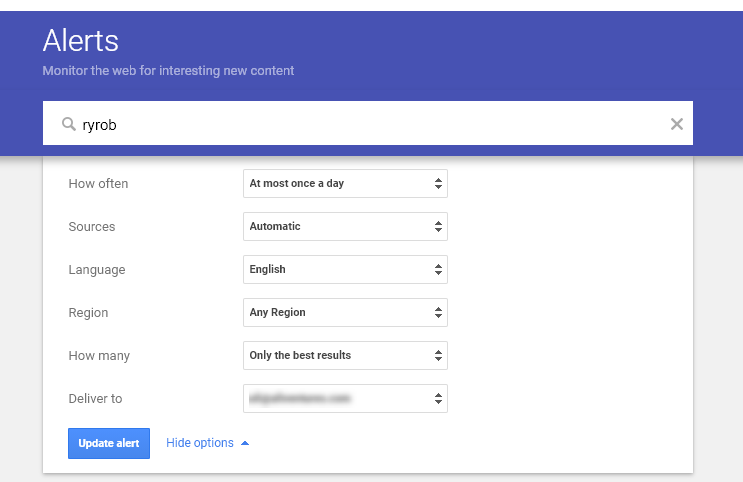The height and width of the screenshot is (482, 743).
Task: Click inside the ryrob search field
Action: pyautogui.click(x=368, y=123)
